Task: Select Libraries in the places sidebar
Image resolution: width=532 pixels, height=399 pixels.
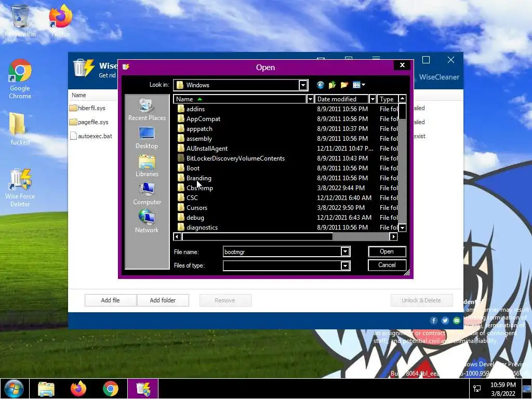Action: [x=147, y=166]
